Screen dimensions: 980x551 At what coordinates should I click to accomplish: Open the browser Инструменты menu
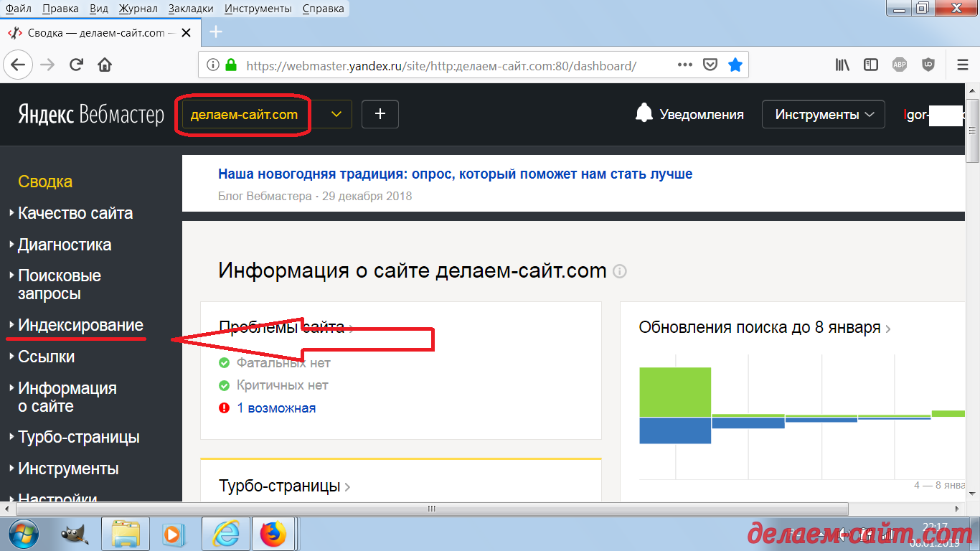pyautogui.click(x=258, y=9)
